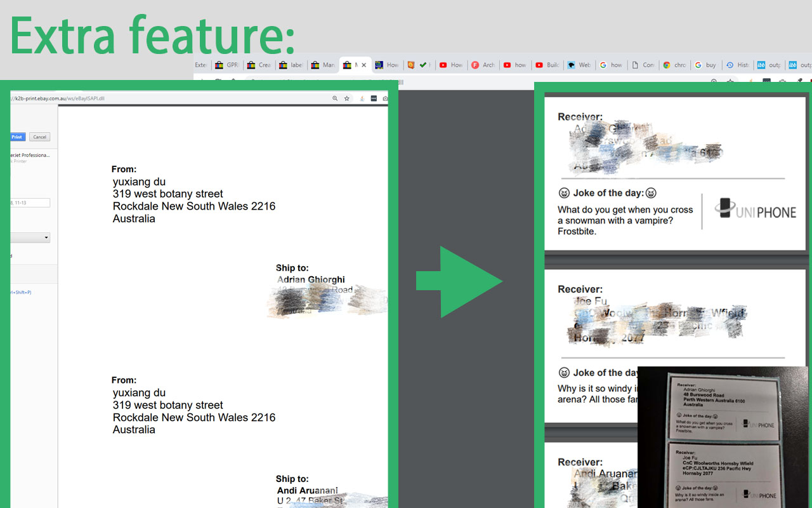Cancel the print dialog
The height and width of the screenshot is (508, 812).
pos(40,137)
